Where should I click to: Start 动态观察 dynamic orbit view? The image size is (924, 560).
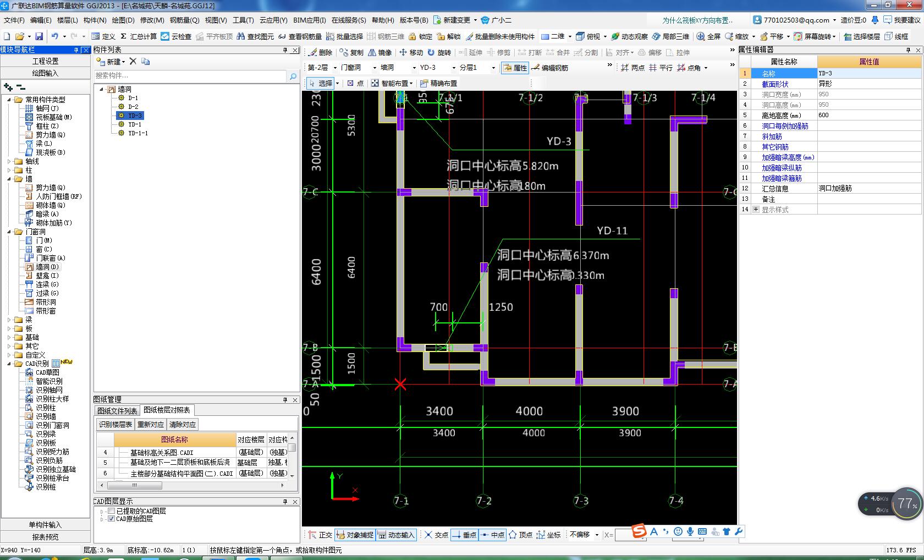[629, 36]
